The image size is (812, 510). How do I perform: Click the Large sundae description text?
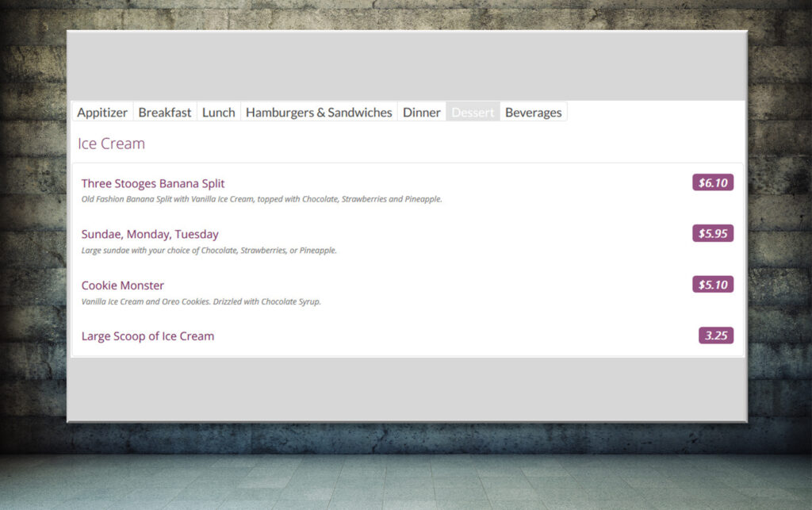pos(209,250)
